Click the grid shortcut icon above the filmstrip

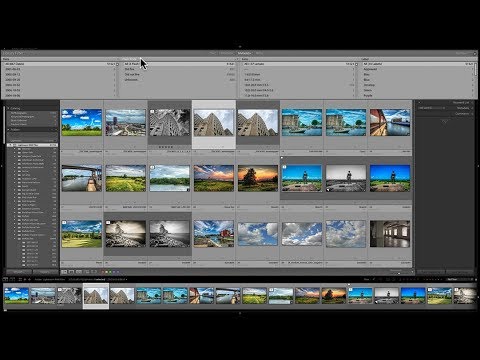(x=20, y=279)
